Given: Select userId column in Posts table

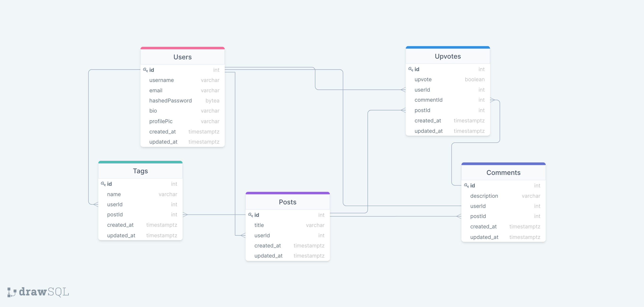Looking at the screenshot, I should pos(287,235).
